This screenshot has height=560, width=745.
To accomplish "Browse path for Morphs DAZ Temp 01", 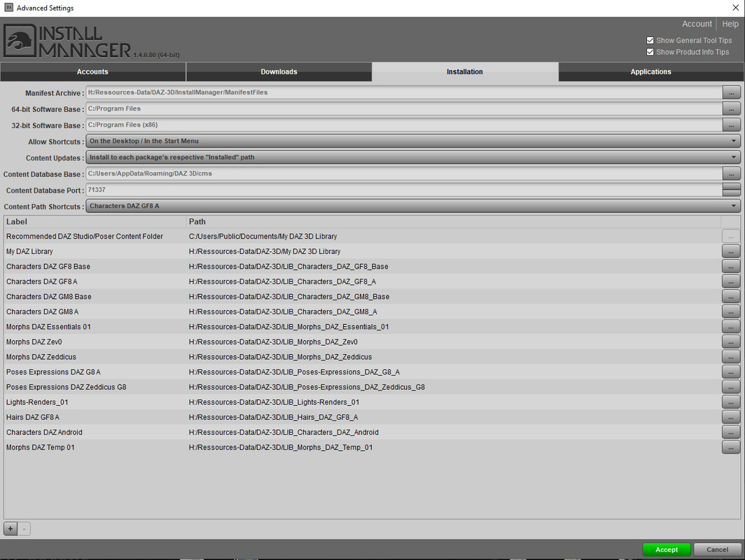I will click(731, 447).
